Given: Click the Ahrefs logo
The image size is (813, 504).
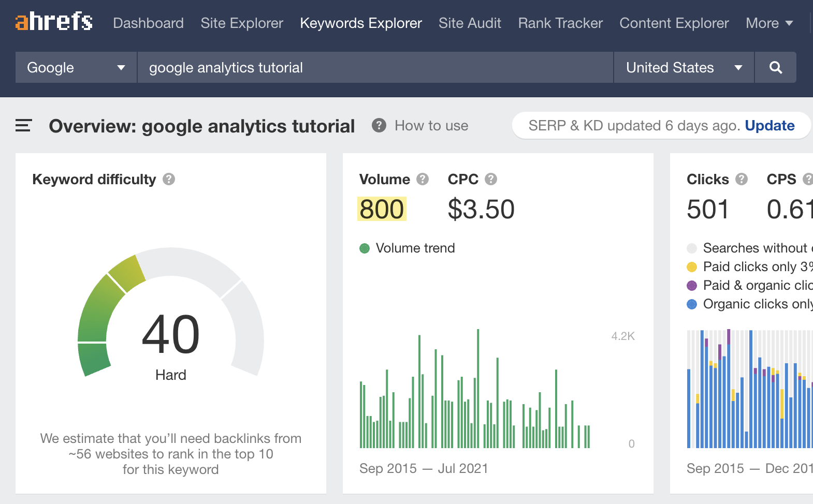Looking at the screenshot, I should point(54,22).
